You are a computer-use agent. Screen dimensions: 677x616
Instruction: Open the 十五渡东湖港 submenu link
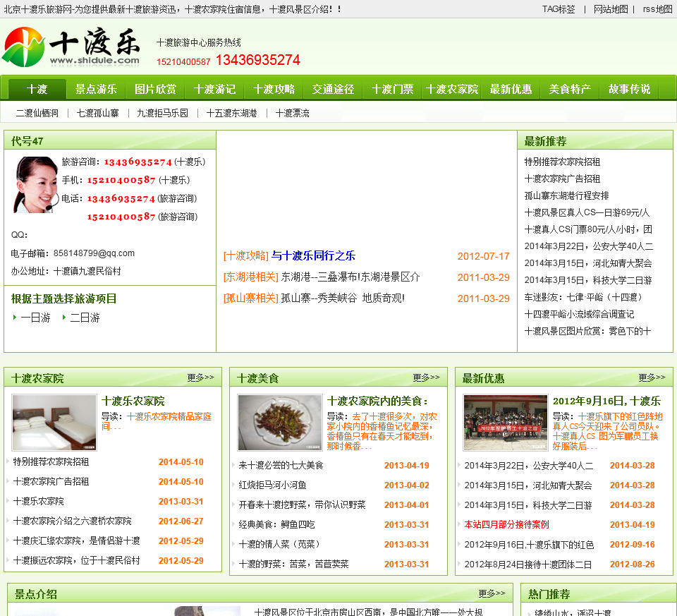click(x=232, y=113)
